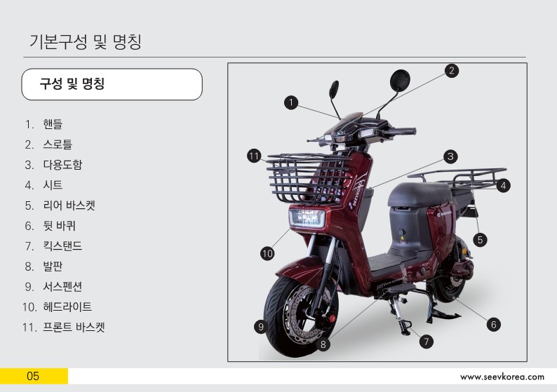Click the yellow page number 05 box
The image size is (557, 392).
pos(34,376)
